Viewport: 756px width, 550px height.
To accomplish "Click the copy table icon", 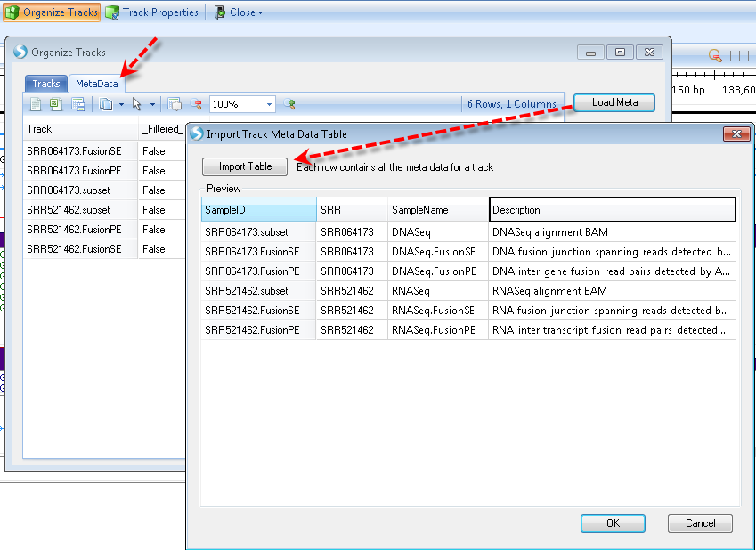I will point(106,103).
